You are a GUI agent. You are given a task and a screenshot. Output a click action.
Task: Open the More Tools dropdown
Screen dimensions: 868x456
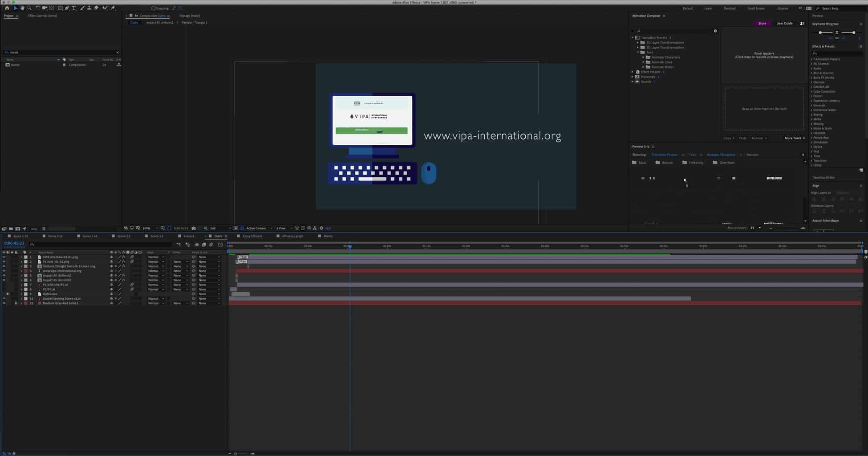[795, 138]
